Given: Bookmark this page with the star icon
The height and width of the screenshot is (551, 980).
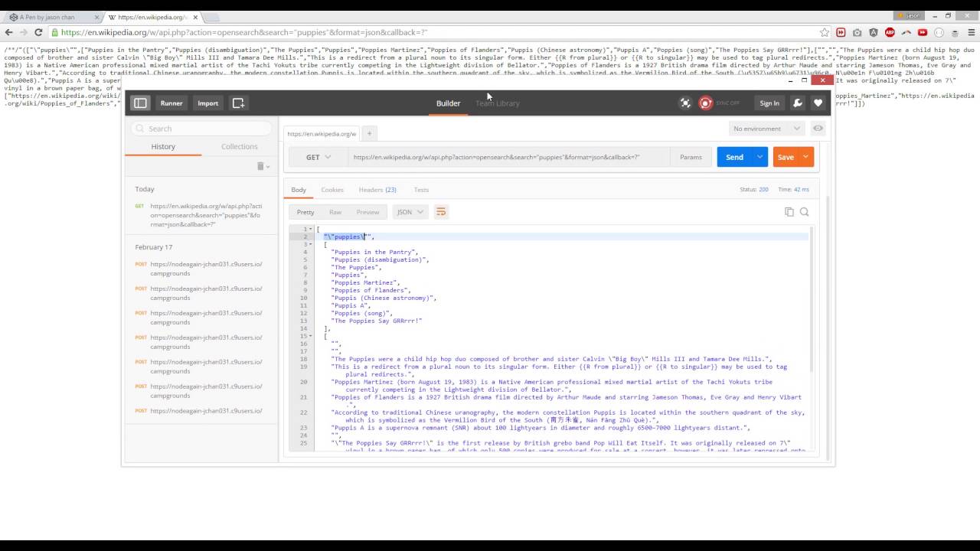Looking at the screenshot, I should (824, 32).
